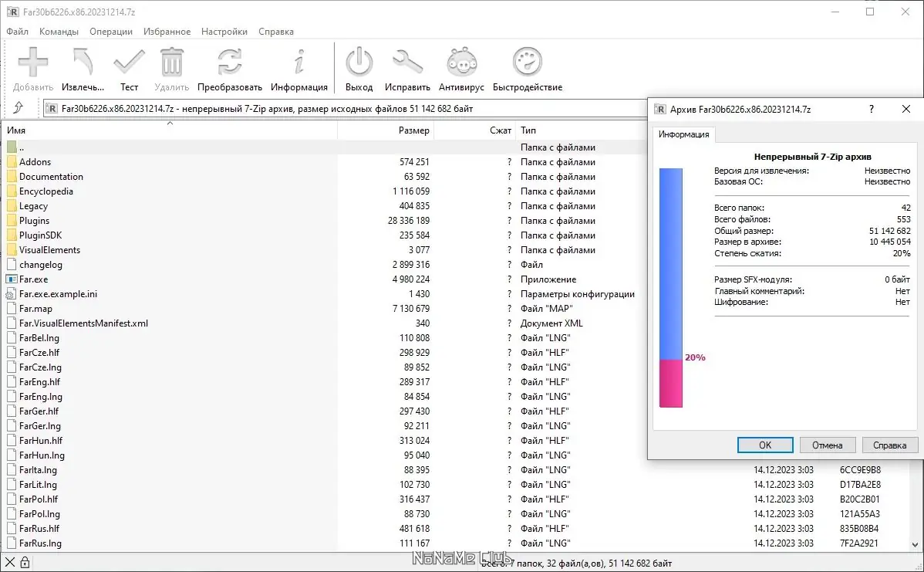Select the Documentation folder

[x=51, y=176]
